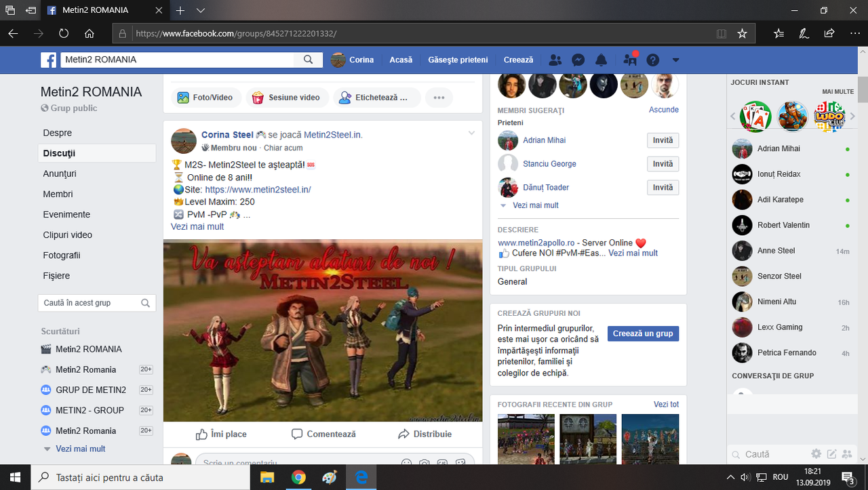The height and width of the screenshot is (490, 868).
Task: Open the https://www.metin2steel.in/ link in post
Action: pos(258,190)
